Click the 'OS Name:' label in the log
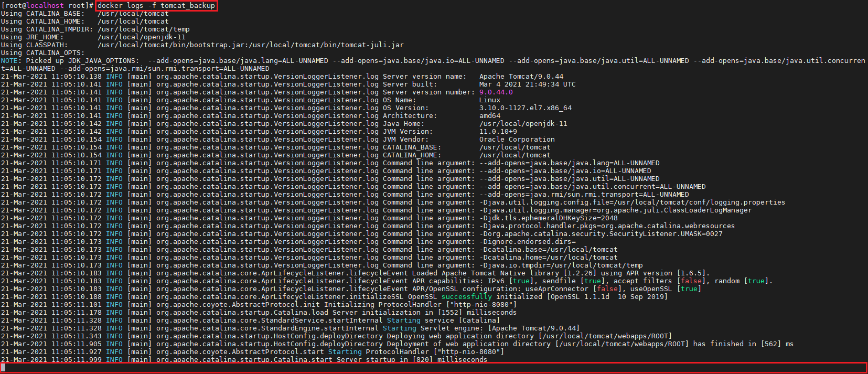 (400, 100)
